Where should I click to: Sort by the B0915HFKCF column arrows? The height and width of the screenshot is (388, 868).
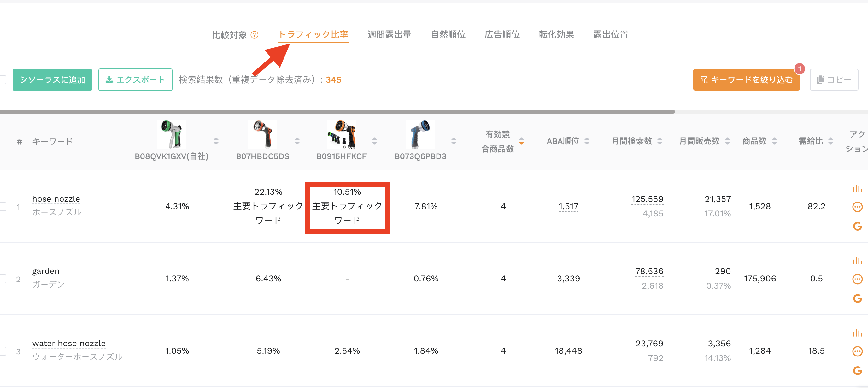(374, 141)
